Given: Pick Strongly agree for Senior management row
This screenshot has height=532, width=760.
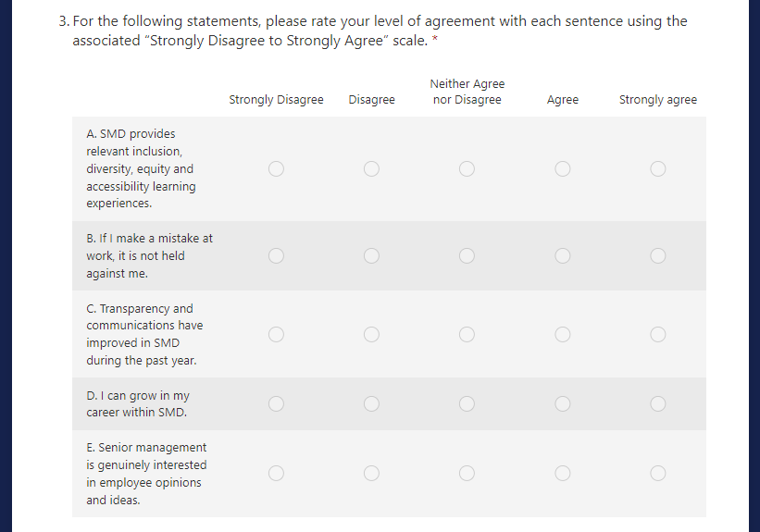Looking at the screenshot, I should point(657,473).
